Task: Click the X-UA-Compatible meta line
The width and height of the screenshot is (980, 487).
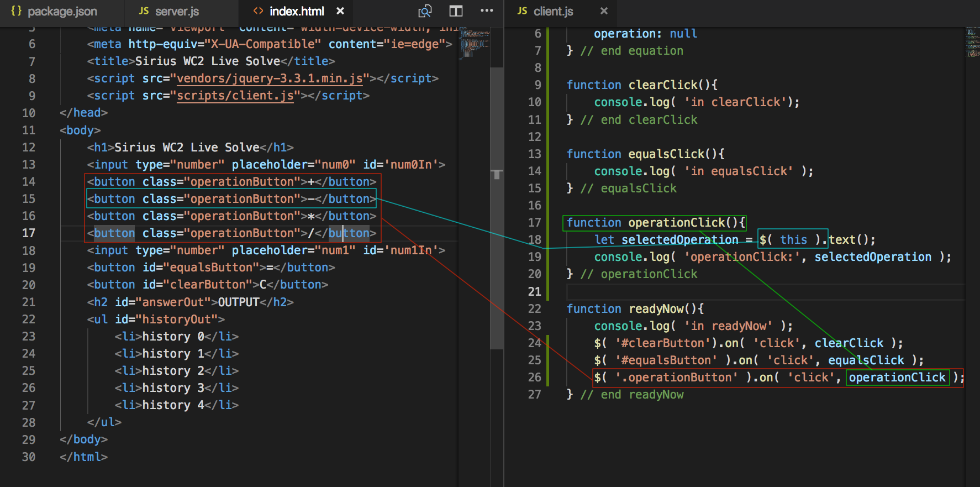Action: click(x=270, y=44)
